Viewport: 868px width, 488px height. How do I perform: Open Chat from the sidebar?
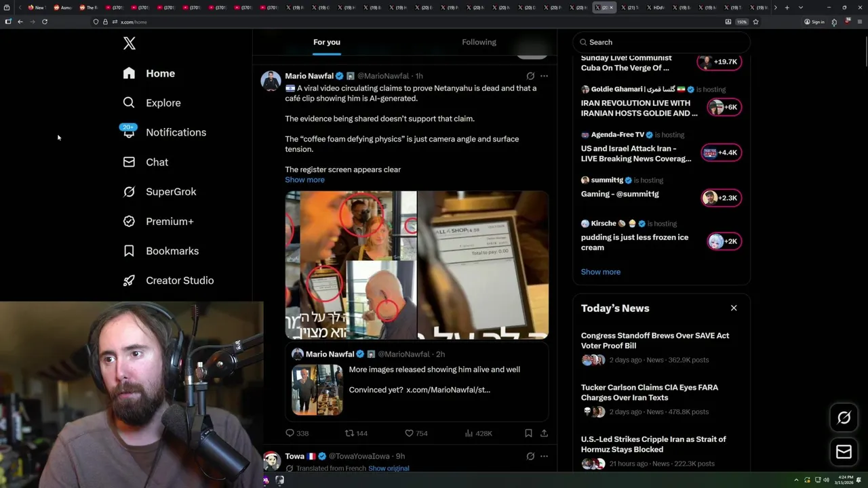tap(146, 162)
